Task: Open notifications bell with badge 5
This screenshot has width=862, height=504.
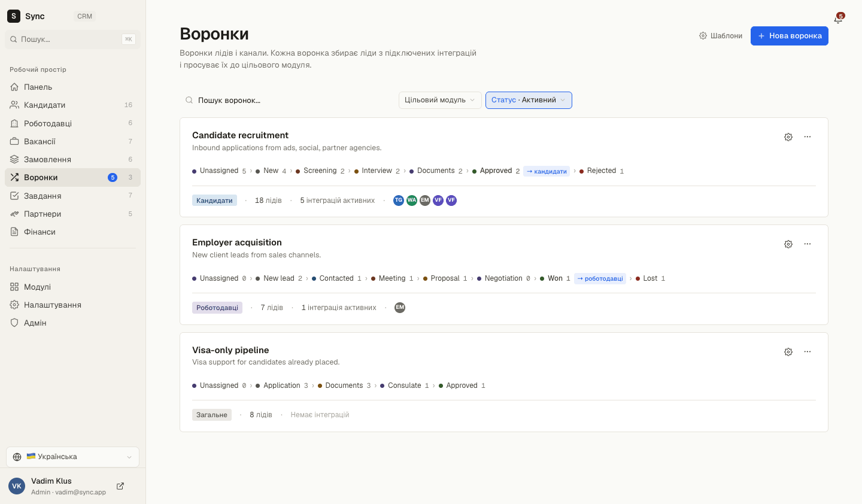Action: [x=838, y=19]
